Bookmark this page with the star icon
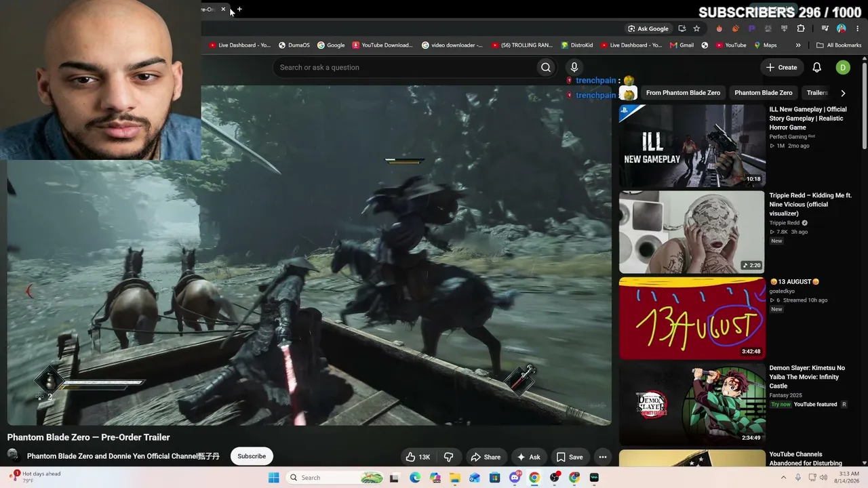 (696, 28)
